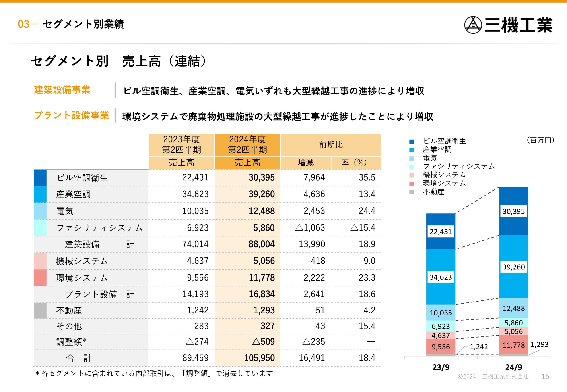Click the 不動産 gray legend marker
Screen dimensions: 567x392
pyautogui.click(x=411, y=192)
